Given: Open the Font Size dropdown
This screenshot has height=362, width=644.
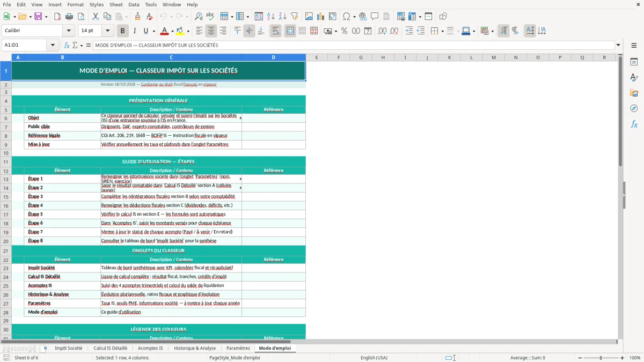Looking at the screenshot, I should (107, 31).
